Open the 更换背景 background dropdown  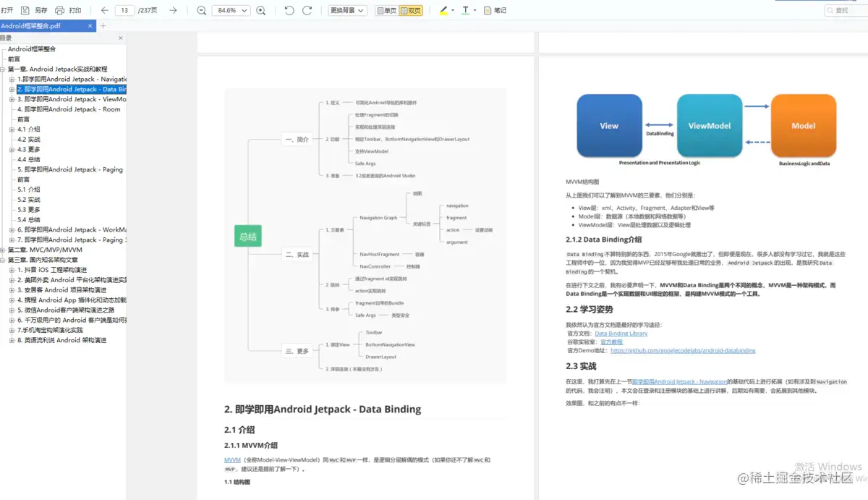point(347,10)
